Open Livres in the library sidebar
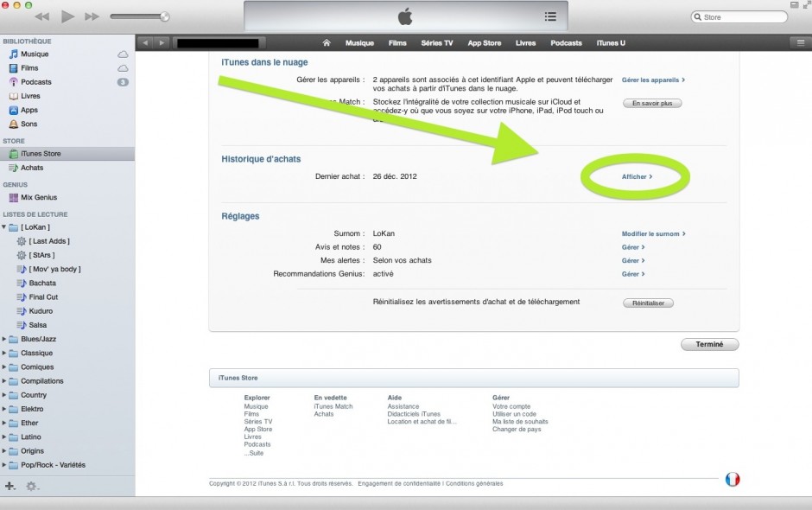Viewport: 812px width, 510px height. click(30, 96)
